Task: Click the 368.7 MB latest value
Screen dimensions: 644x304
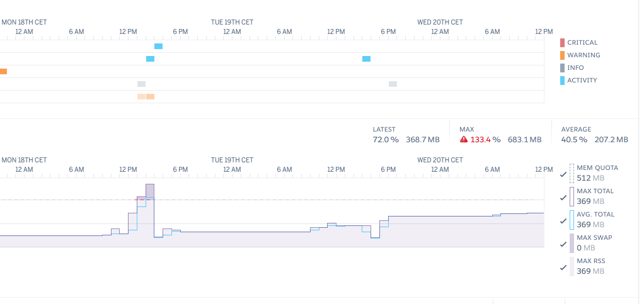Action: tap(423, 140)
